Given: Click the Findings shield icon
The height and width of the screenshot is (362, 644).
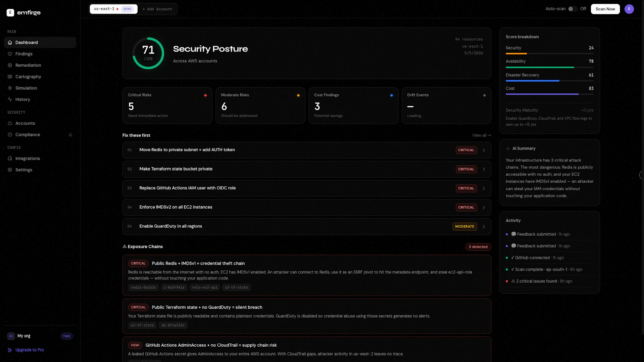Looking at the screenshot, I should pyautogui.click(x=10, y=54).
